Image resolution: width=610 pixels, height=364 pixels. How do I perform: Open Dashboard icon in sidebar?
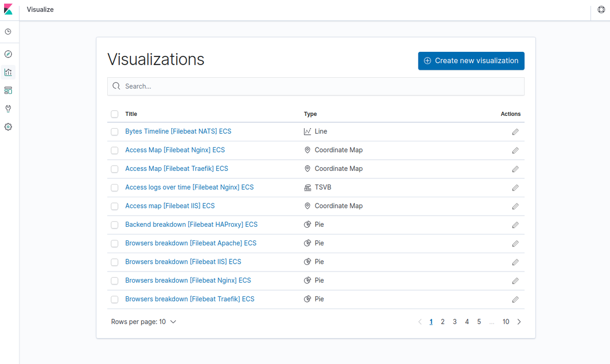pos(8,90)
